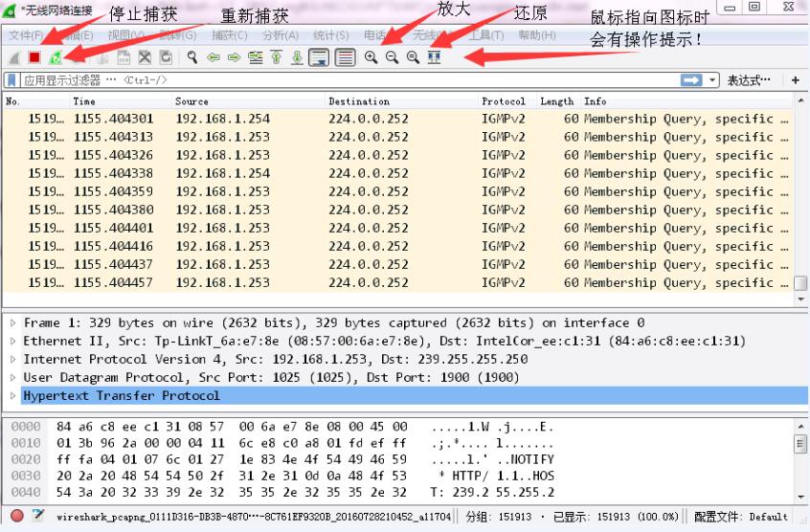Restart the current capture
Viewport: 810px width, 532px height.
pyautogui.click(x=56, y=57)
